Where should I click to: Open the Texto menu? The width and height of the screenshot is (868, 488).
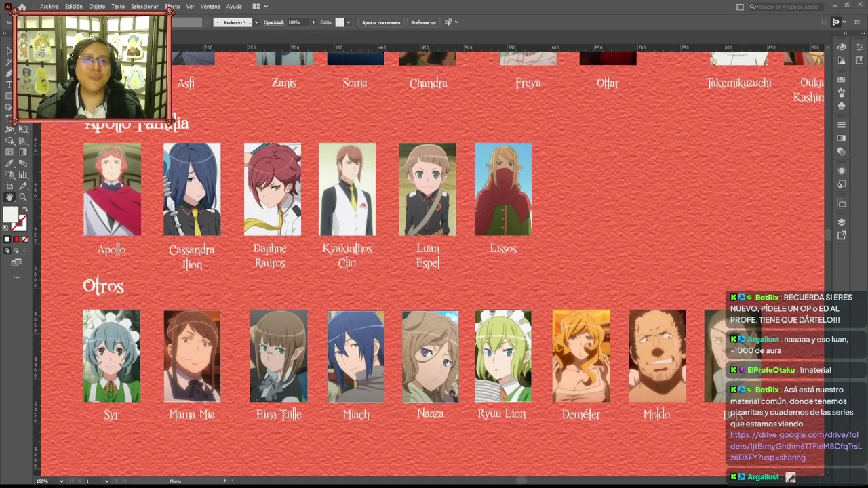[118, 7]
